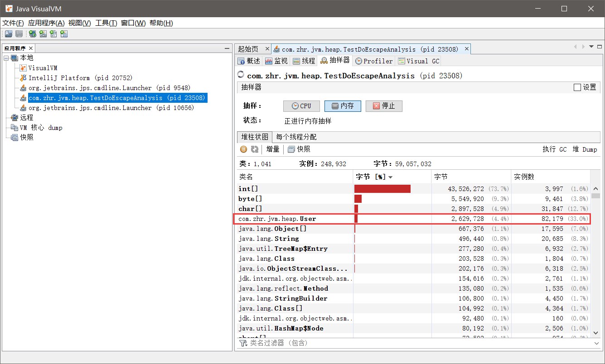This screenshot has width=605, height=364.
Task: Close the 起始页 tab
Action: [x=267, y=49]
